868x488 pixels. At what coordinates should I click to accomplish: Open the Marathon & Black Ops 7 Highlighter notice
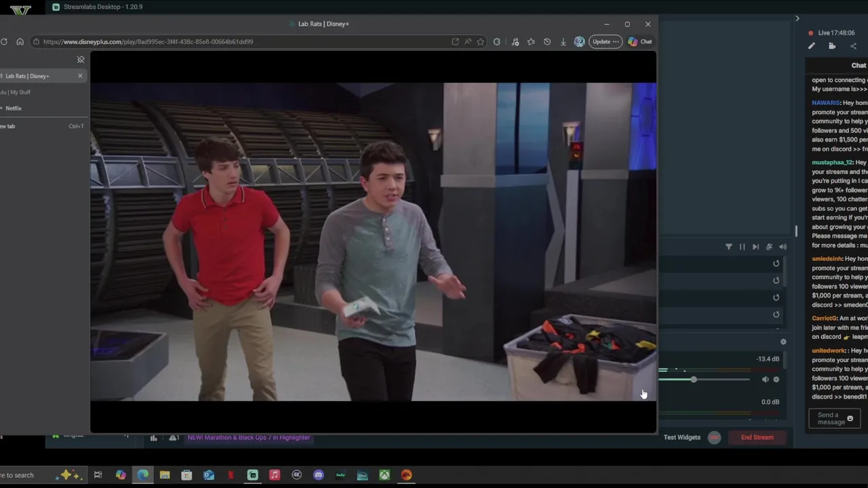[249, 438]
